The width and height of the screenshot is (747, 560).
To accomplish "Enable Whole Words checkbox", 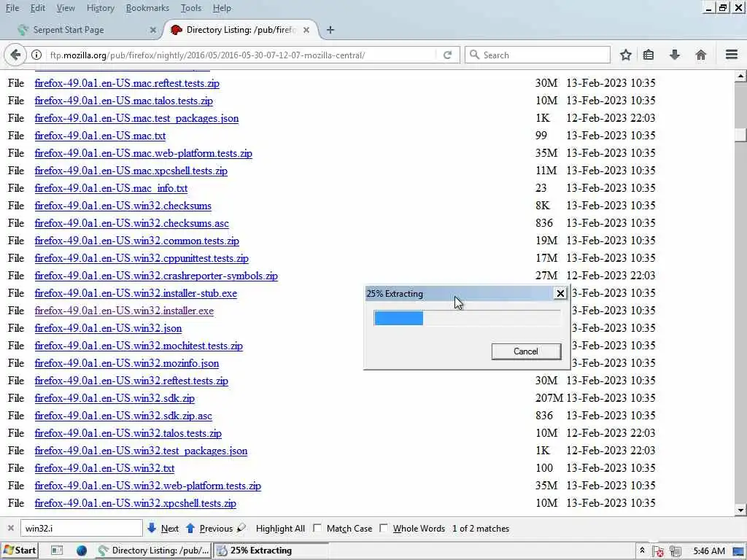I will [384, 528].
